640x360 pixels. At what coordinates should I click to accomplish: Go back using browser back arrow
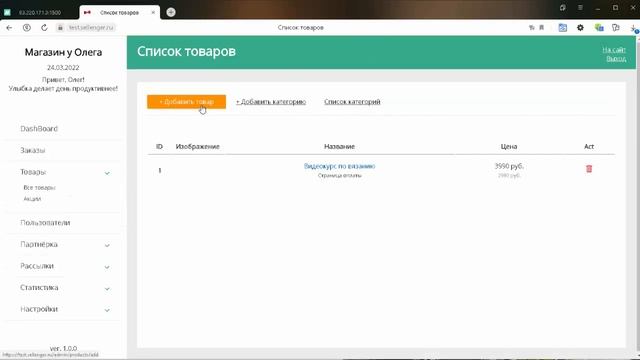pyautogui.click(x=9, y=28)
